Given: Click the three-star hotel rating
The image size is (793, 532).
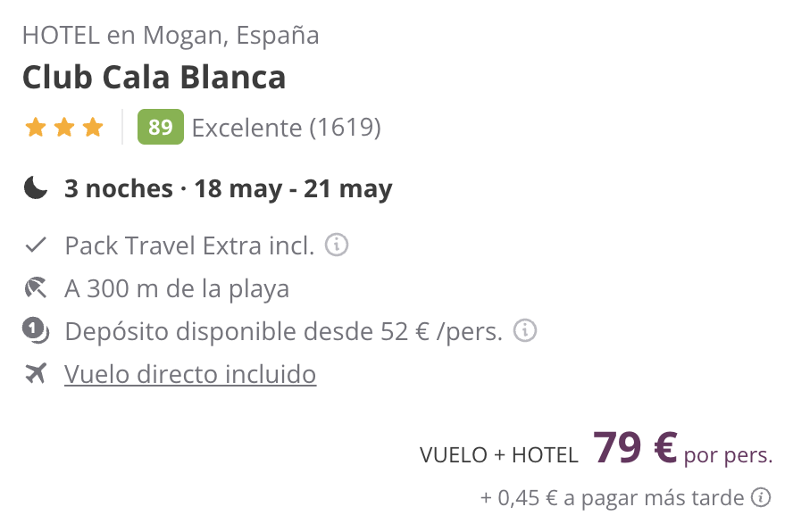Looking at the screenshot, I should (x=64, y=127).
